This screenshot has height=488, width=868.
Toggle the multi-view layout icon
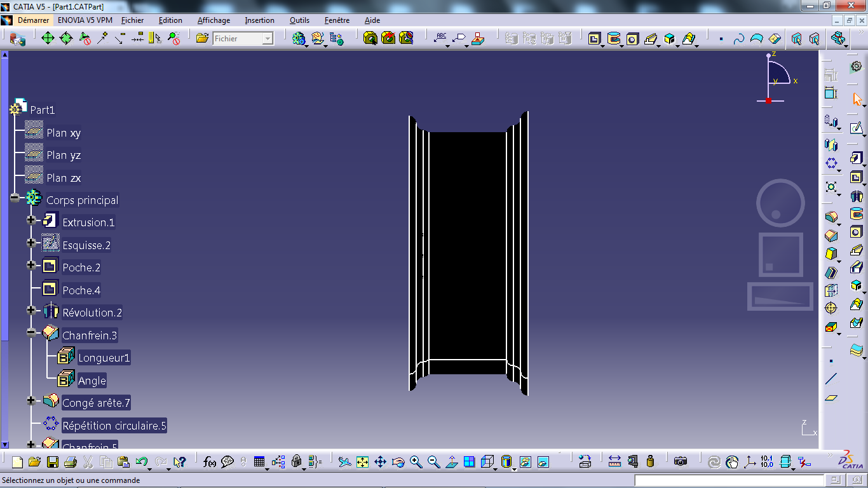coord(469,462)
